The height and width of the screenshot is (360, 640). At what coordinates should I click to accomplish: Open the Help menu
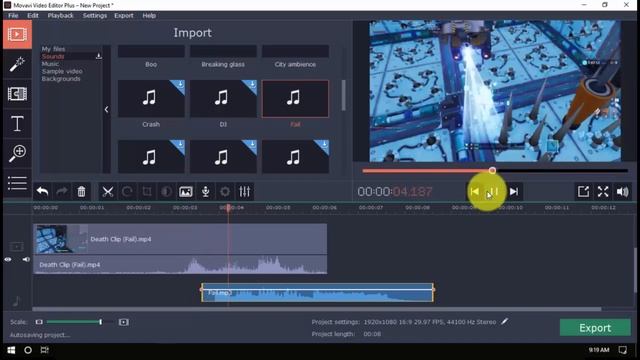[x=149, y=16]
